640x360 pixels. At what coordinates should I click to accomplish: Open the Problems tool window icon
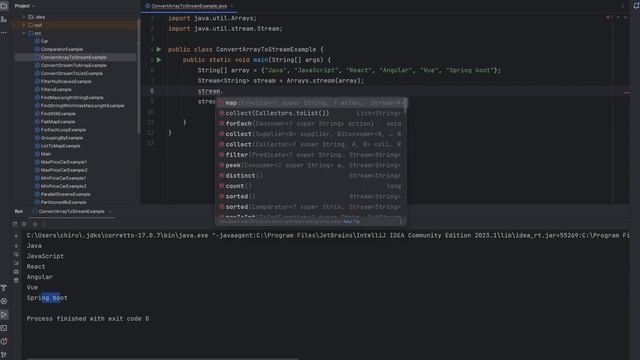pyautogui.click(x=4, y=341)
